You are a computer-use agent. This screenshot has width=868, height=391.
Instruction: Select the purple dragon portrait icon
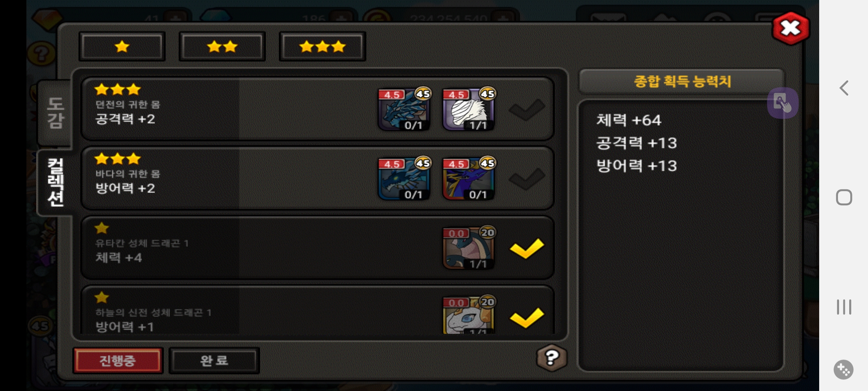469,178
